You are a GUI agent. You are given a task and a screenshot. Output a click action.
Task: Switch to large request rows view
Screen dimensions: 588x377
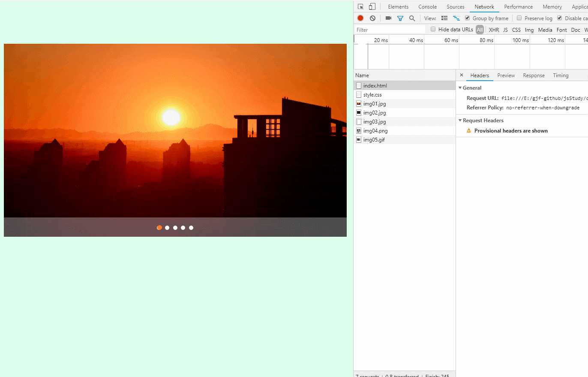[444, 18]
